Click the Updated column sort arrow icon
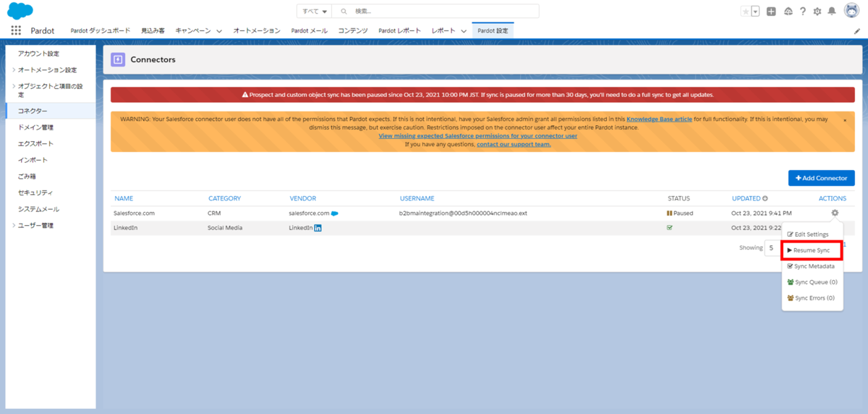This screenshot has width=868, height=414. click(765, 198)
